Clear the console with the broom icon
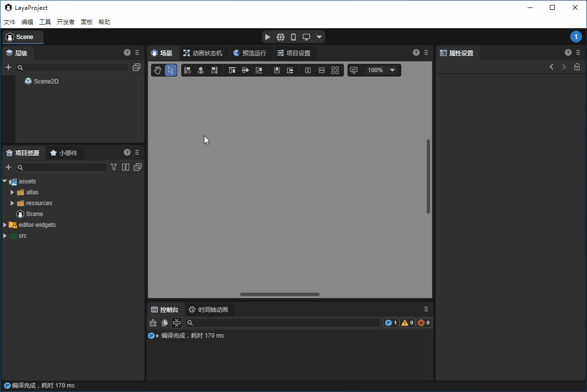587x392 pixels. coord(153,323)
